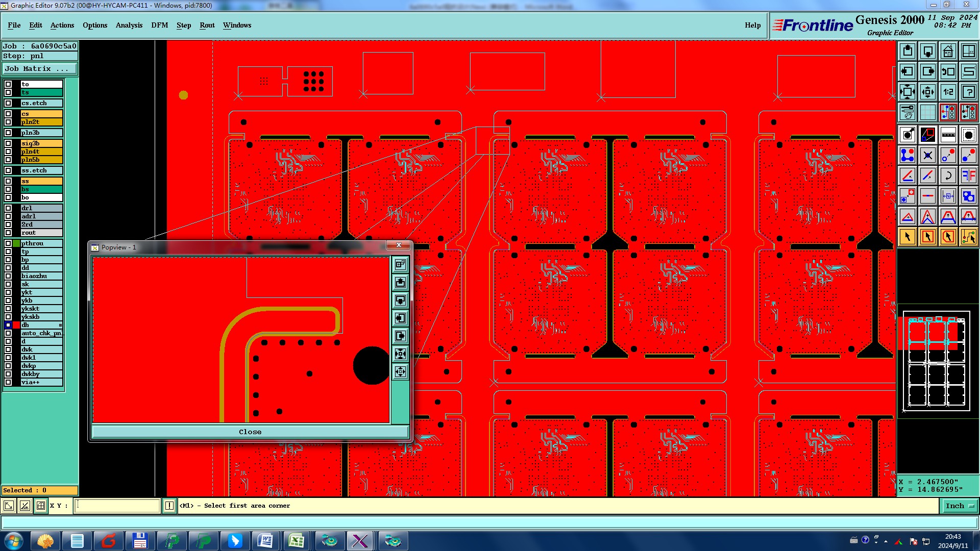Expand the dh layer options marker
Screen dimensions: 980x551
[60, 325]
